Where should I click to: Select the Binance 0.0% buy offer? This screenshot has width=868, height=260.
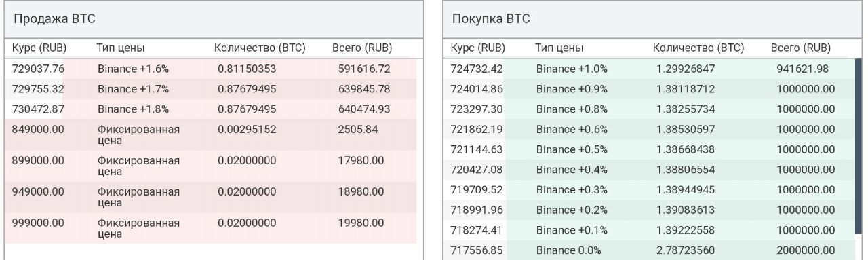tap(650, 250)
